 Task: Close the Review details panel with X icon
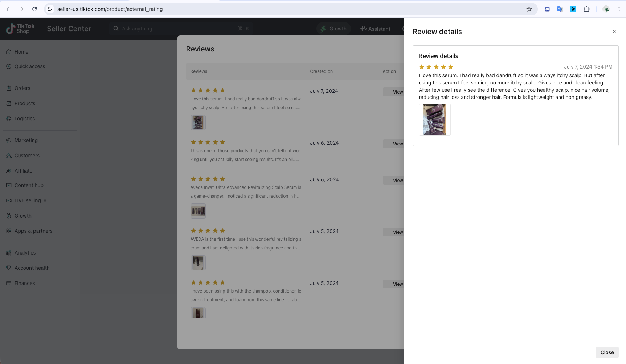click(x=614, y=32)
